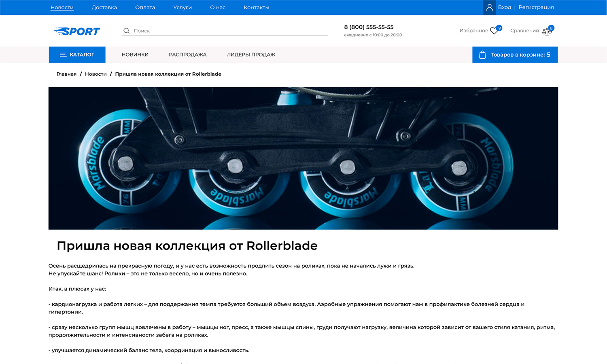607x364 pixels.
Task: Click the Вход login link
Action: (505, 7)
